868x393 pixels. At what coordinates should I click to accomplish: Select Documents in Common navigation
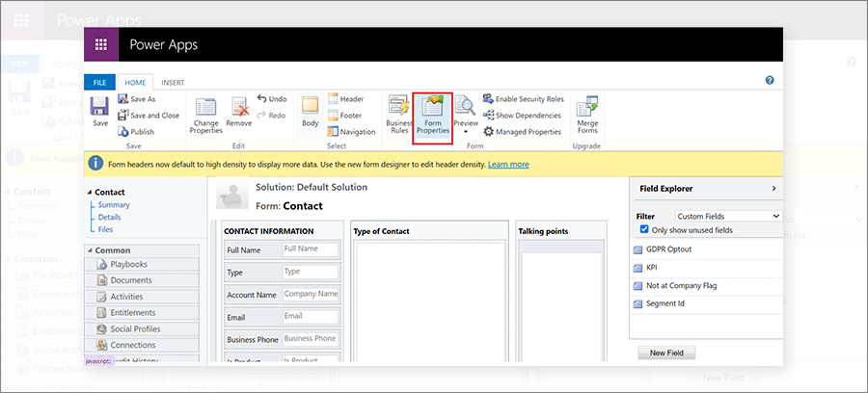click(143, 280)
